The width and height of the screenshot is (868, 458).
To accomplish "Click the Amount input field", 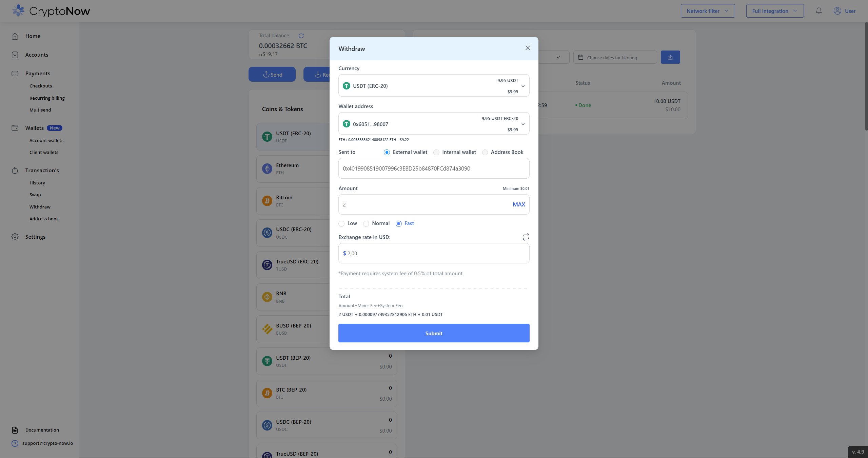I will coord(434,204).
